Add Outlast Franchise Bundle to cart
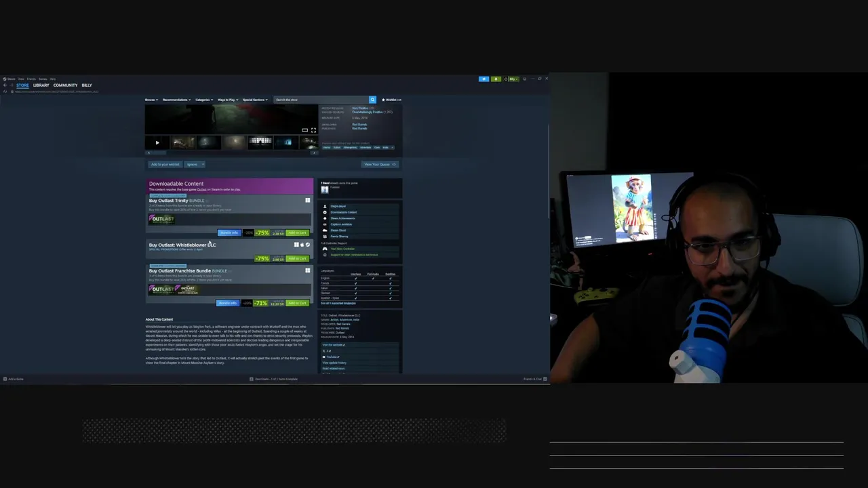Viewport: 868px width, 488px height. pyautogui.click(x=297, y=303)
